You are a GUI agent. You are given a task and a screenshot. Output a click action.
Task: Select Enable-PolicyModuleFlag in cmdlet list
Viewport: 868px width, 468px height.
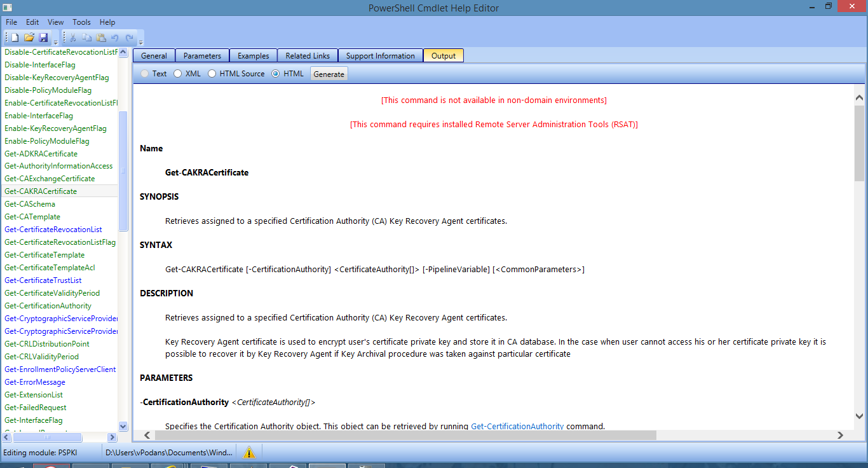(x=47, y=141)
